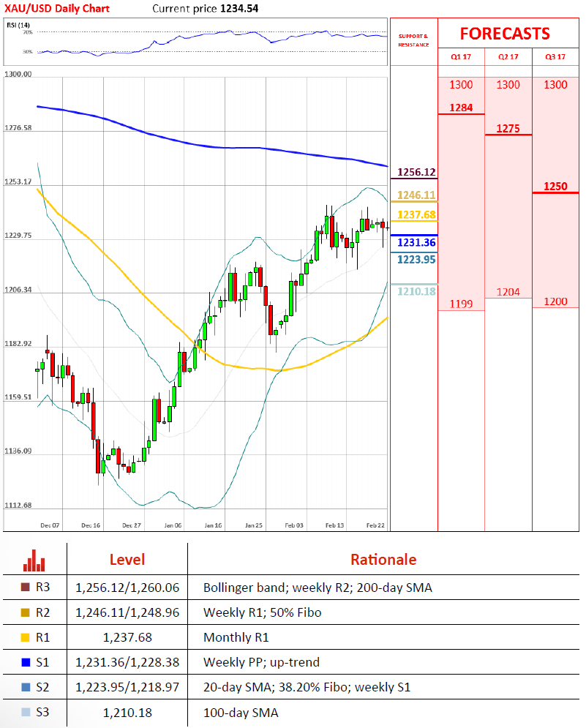Click the 1229.75 price axis label

point(18,236)
